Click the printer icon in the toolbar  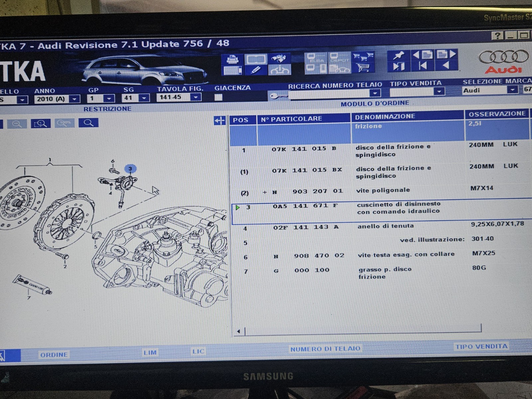point(232,60)
